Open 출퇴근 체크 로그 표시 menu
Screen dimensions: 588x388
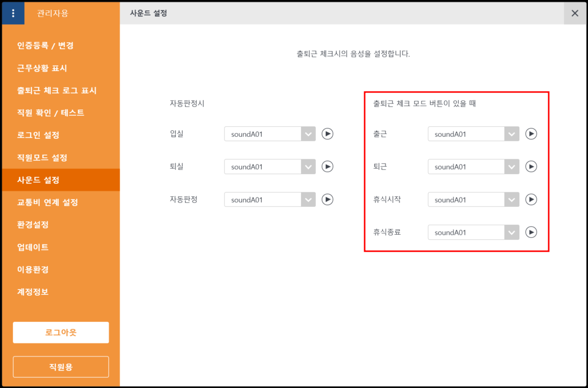point(57,91)
